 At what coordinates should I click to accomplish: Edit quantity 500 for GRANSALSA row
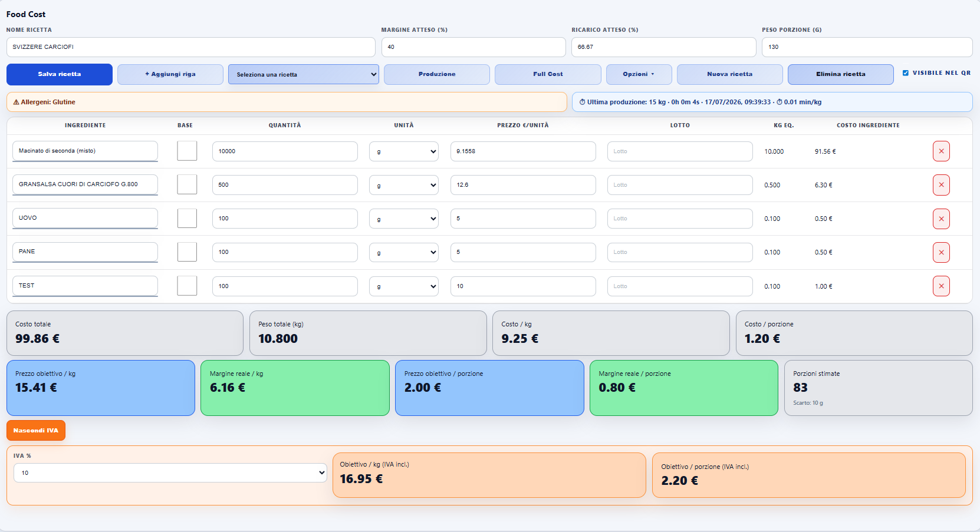click(285, 185)
